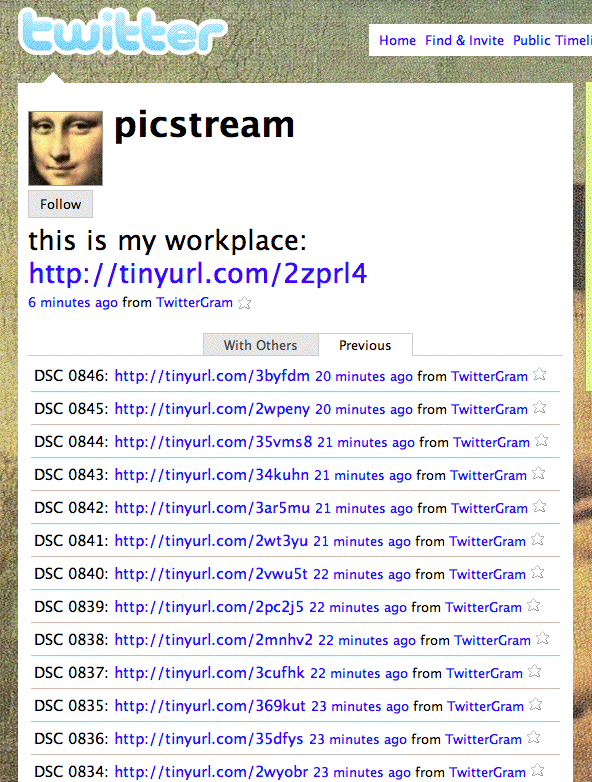The height and width of the screenshot is (782, 592).
Task: Star the DSC 0846 tweet
Action: click(x=540, y=375)
